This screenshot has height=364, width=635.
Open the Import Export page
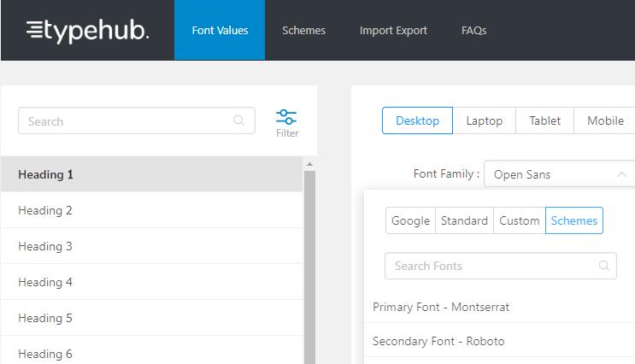(x=393, y=31)
